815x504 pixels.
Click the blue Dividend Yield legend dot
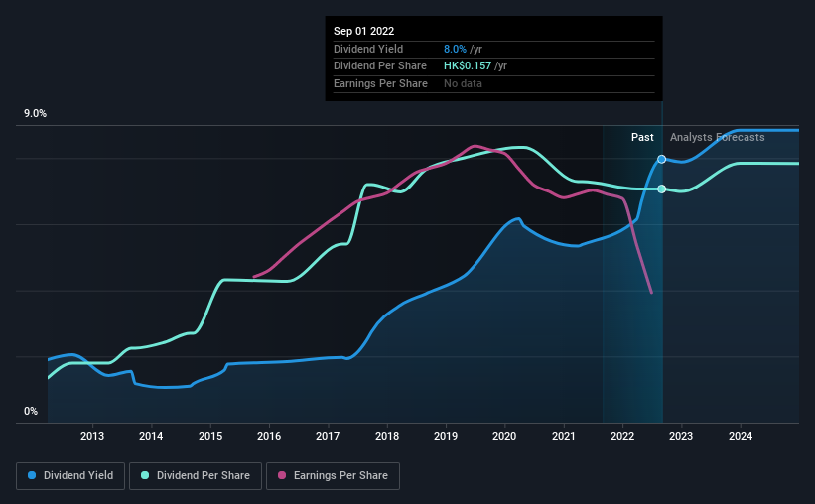pyautogui.click(x=33, y=476)
